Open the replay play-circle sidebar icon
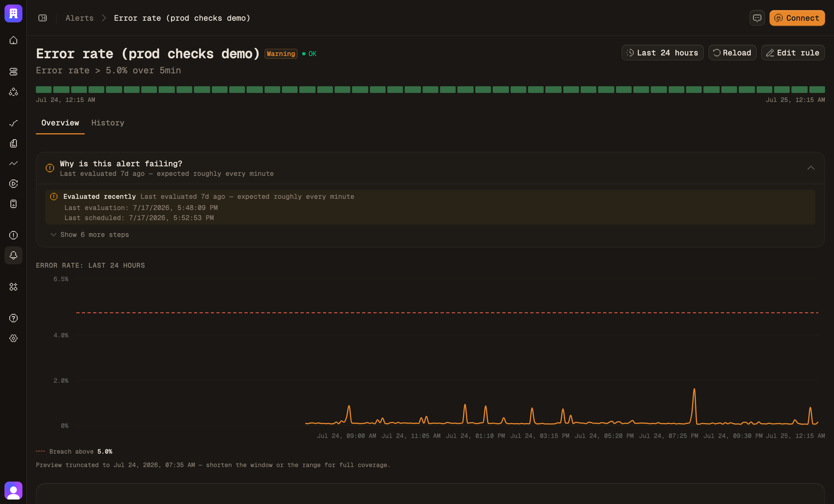834x504 pixels. pyautogui.click(x=13, y=184)
